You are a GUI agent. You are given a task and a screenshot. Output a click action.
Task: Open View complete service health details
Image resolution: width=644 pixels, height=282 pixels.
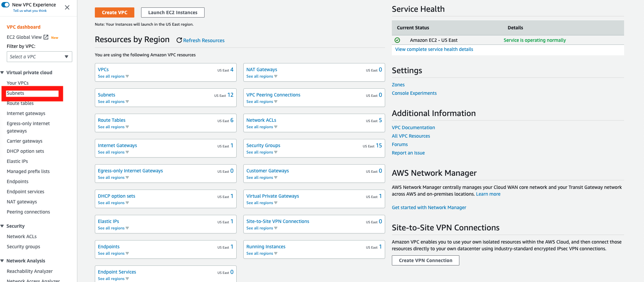coord(434,49)
